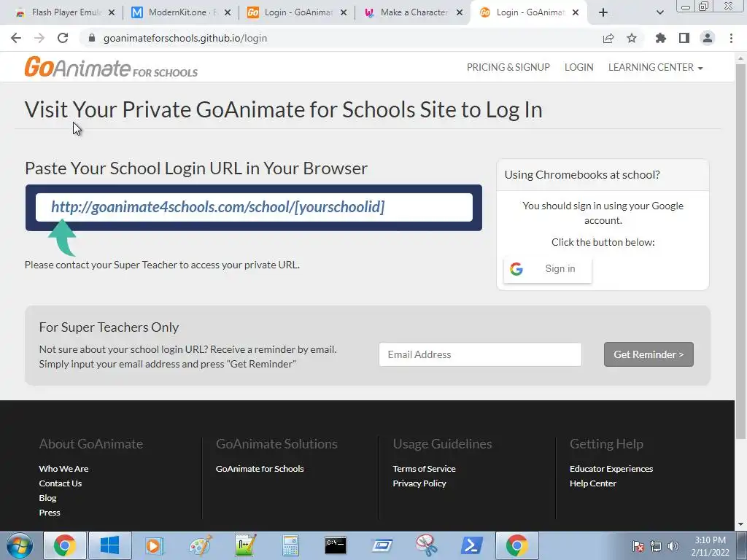Open Who We Are link
The height and width of the screenshot is (560, 747).
63,469
